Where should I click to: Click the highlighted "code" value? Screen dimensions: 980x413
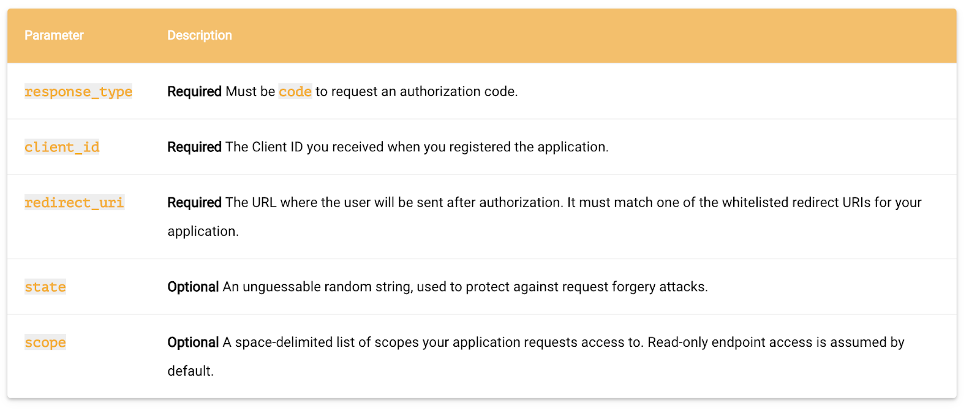pyautogui.click(x=295, y=92)
